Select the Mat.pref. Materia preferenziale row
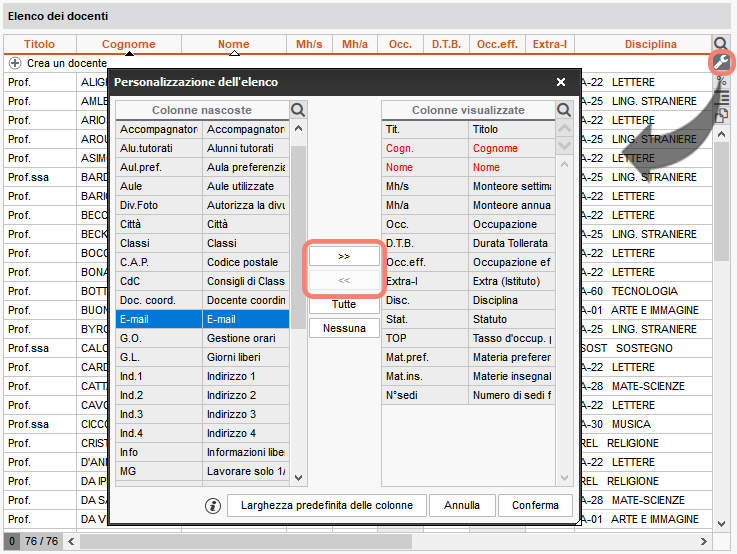Screen dimensions: 737x554 click(x=468, y=358)
